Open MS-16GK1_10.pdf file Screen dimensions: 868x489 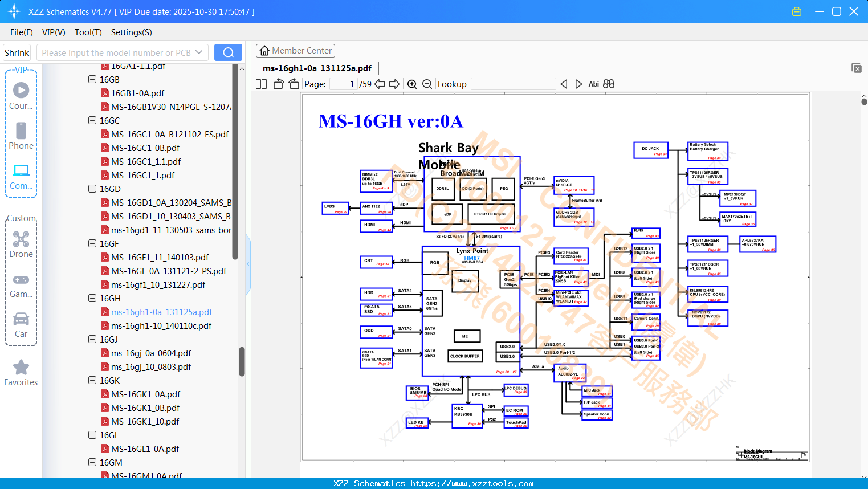click(145, 422)
